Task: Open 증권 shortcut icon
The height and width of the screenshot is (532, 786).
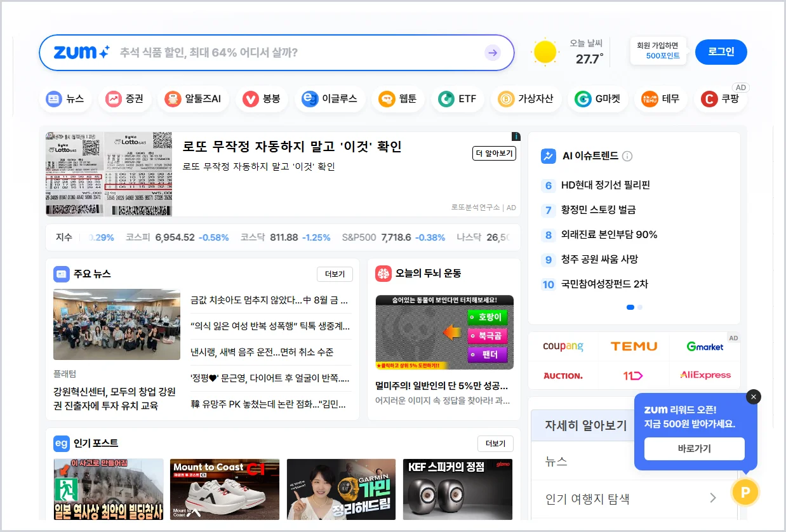Action: 114,99
